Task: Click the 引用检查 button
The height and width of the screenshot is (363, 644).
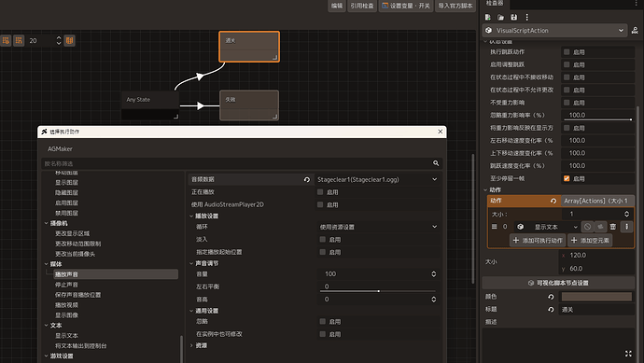Action: (x=362, y=6)
